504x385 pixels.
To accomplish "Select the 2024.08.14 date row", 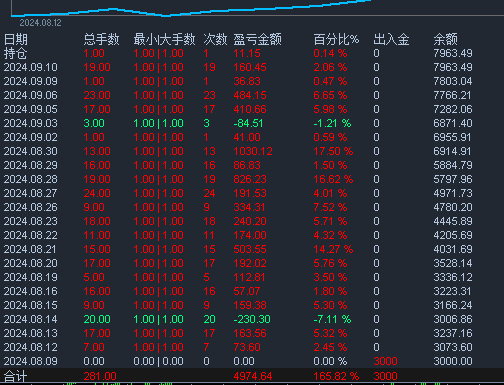I will tap(31, 319).
